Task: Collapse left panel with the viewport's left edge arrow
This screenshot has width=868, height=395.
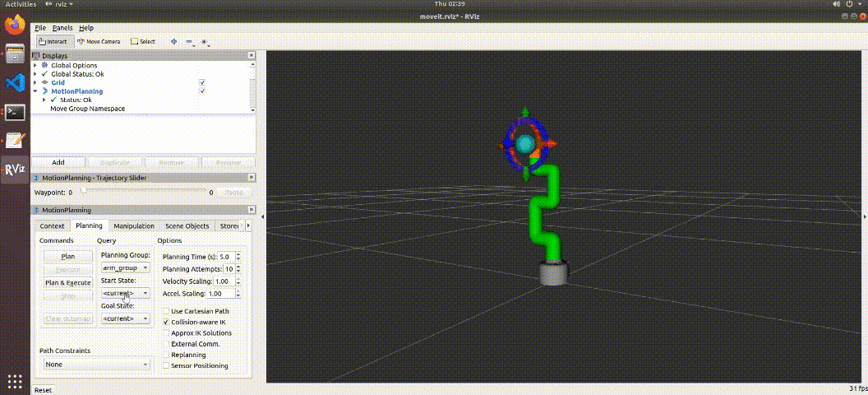Action: point(262,216)
